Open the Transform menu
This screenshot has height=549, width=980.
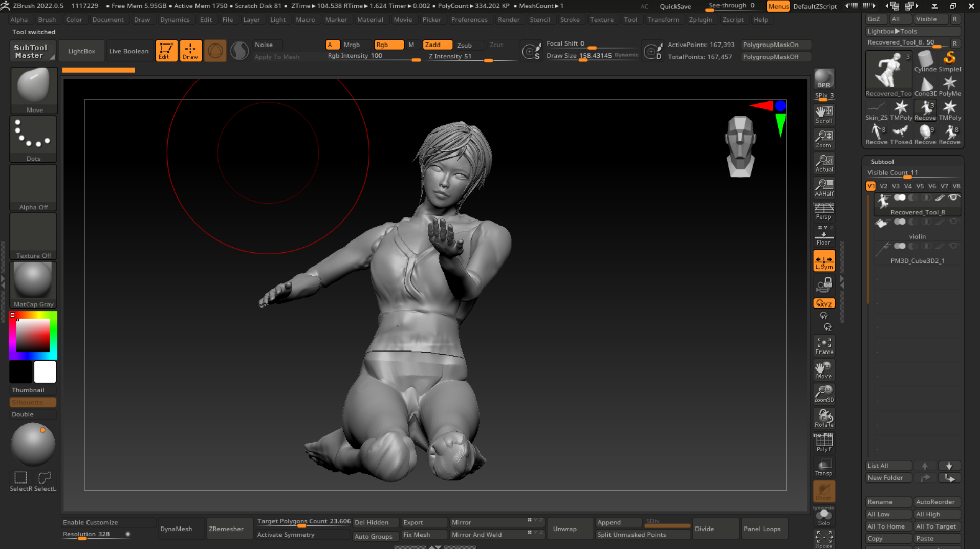[663, 19]
